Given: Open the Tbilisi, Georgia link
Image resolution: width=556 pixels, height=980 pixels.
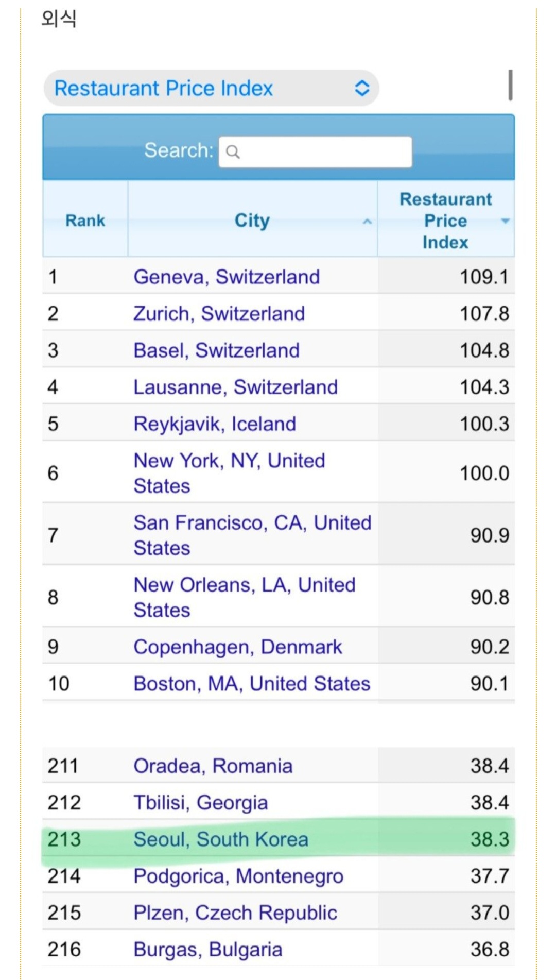Looking at the screenshot, I should coord(201,802).
